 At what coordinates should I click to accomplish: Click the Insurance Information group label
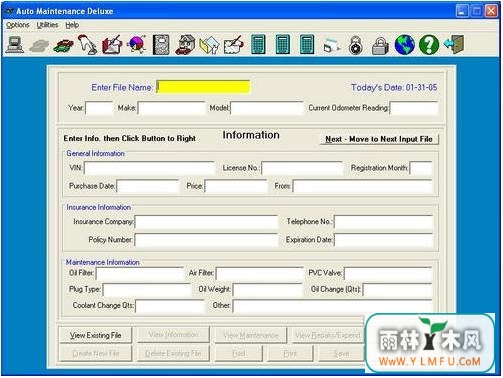pyautogui.click(x=99, y=207)
